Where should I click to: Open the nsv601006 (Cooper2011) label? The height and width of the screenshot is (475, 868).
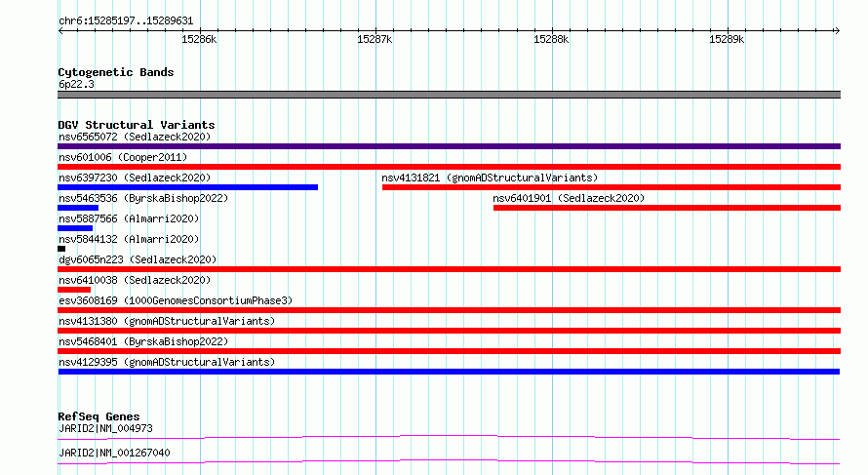[x=123, y=157]
